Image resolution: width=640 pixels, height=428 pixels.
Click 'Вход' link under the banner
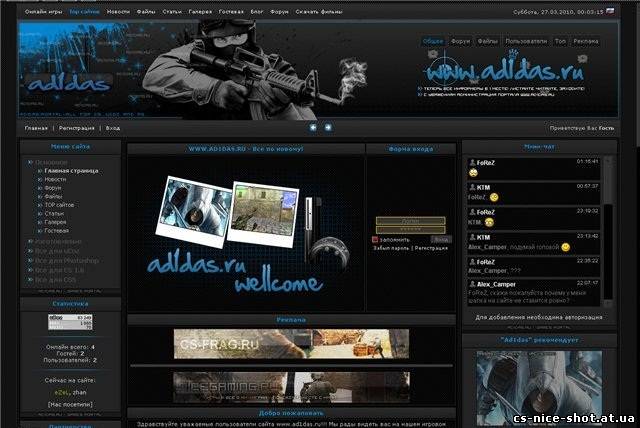pyautogui.click(x=113, y=128)
